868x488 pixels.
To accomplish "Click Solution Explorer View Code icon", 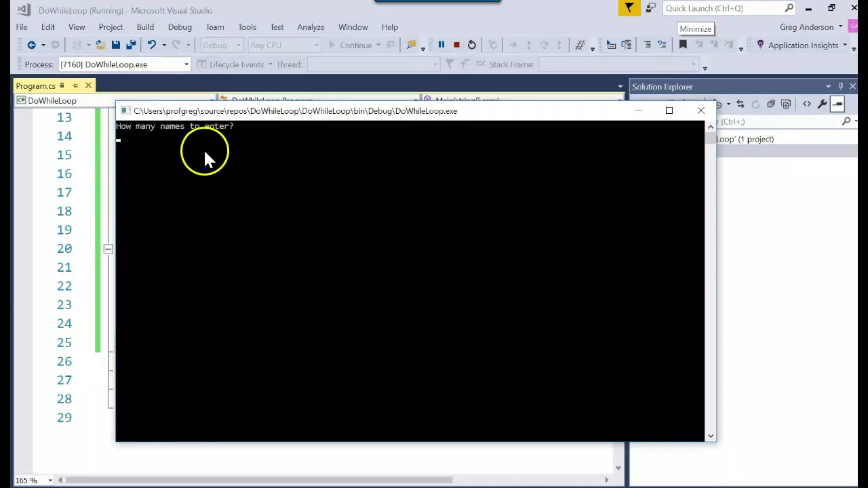I will pos(806,104).
